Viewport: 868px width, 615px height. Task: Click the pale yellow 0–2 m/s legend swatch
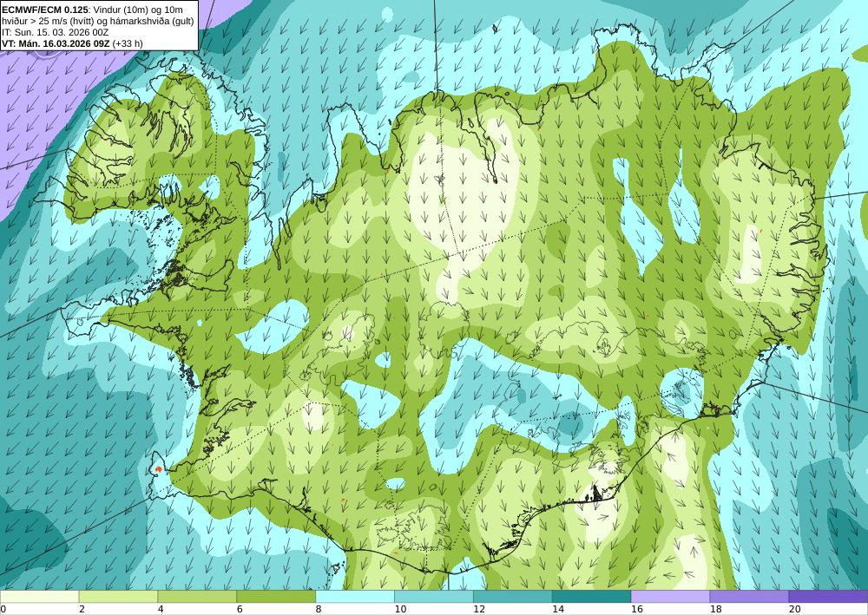(x=39, y=597)
